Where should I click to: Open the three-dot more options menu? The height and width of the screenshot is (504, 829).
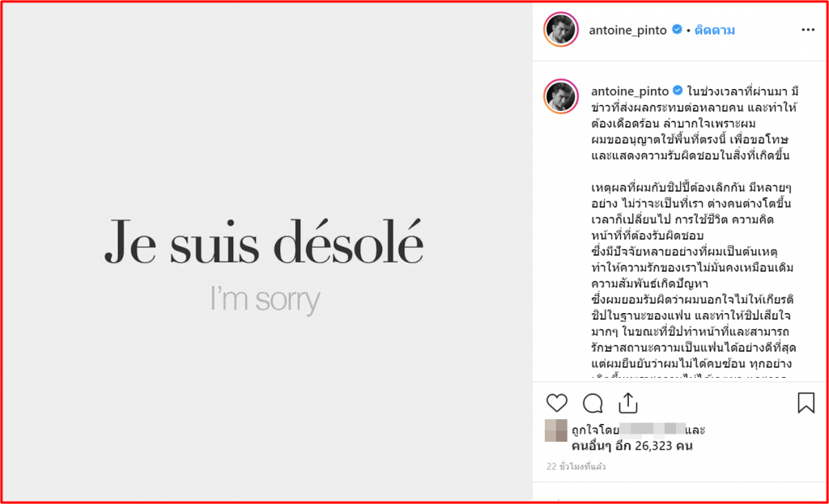808,30
